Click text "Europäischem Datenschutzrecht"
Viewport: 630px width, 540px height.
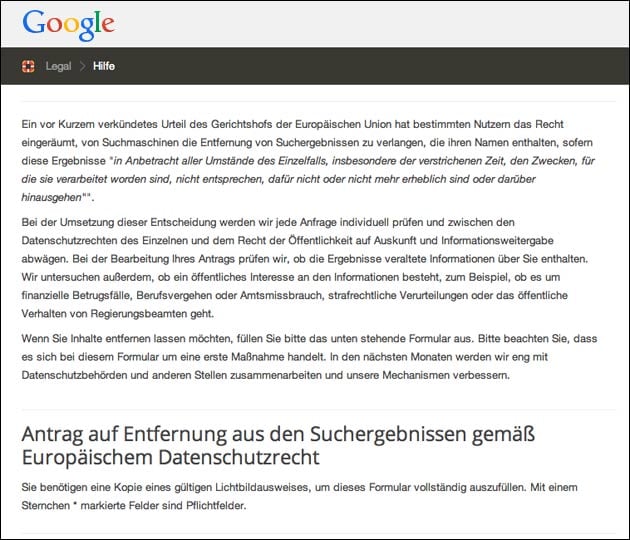tap(171, 457)
